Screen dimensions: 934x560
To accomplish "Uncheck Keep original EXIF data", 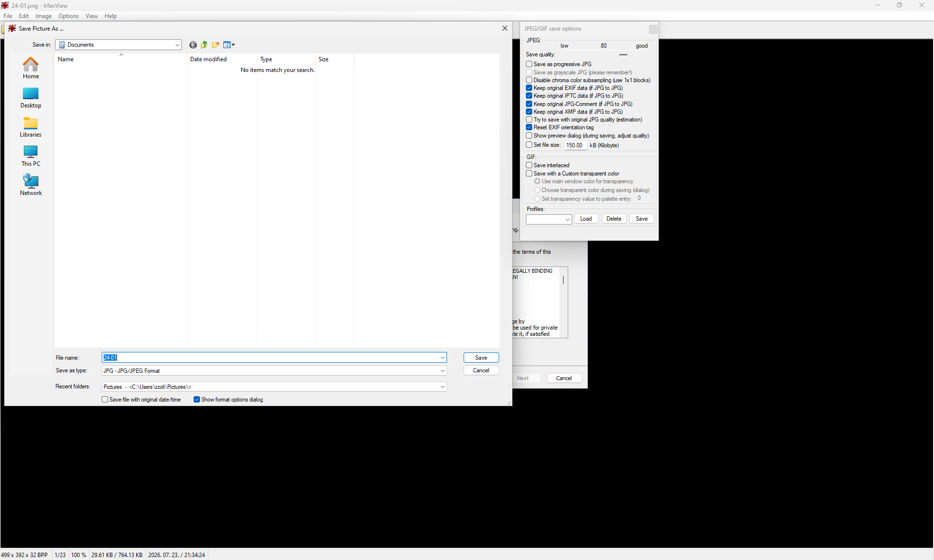I will point(529,88).
